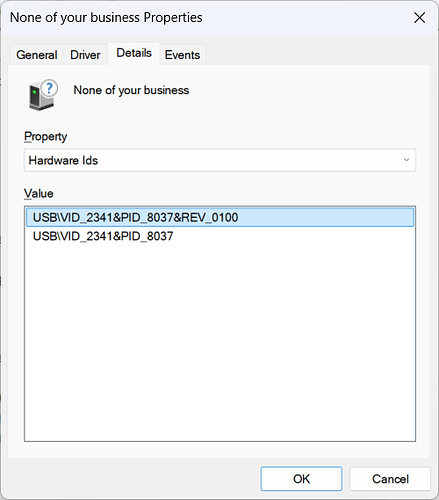Go to the Events tab
Viewport: 439px width, 500px height.
pyautogui.click(x=182, y=55)
